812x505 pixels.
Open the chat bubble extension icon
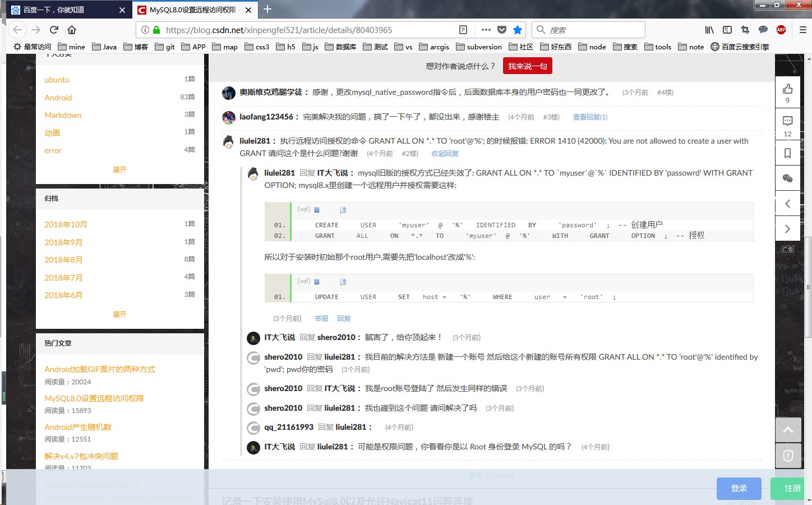pos(763,30)
